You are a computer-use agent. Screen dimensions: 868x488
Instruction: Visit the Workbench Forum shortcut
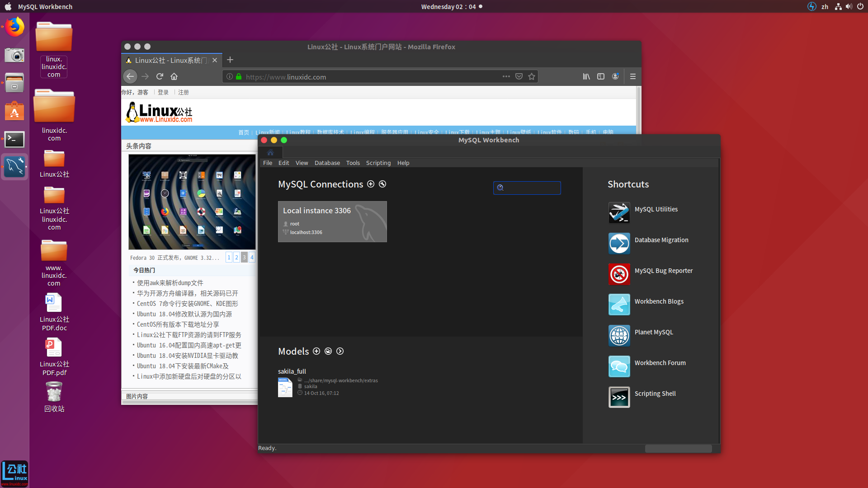coord(660,362)
